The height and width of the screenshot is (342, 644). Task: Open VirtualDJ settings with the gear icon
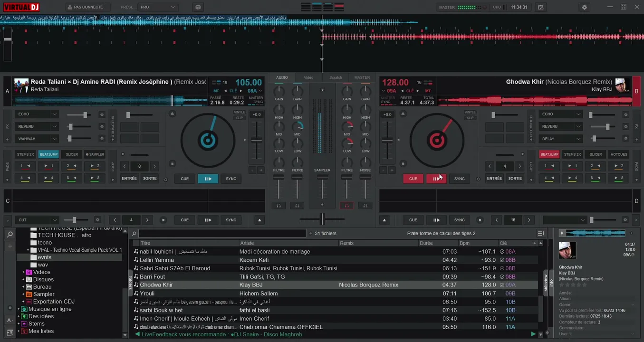584,7
